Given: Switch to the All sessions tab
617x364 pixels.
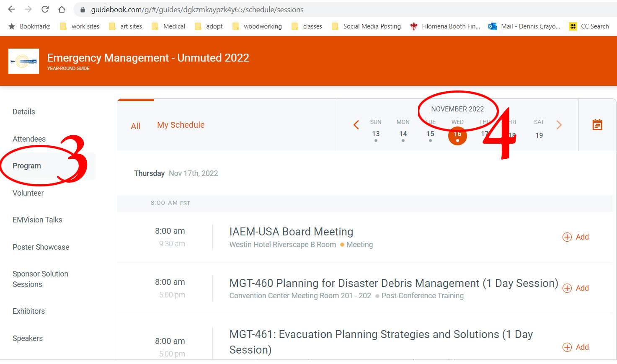Looking at the screenshot, I should coord(136,126).
